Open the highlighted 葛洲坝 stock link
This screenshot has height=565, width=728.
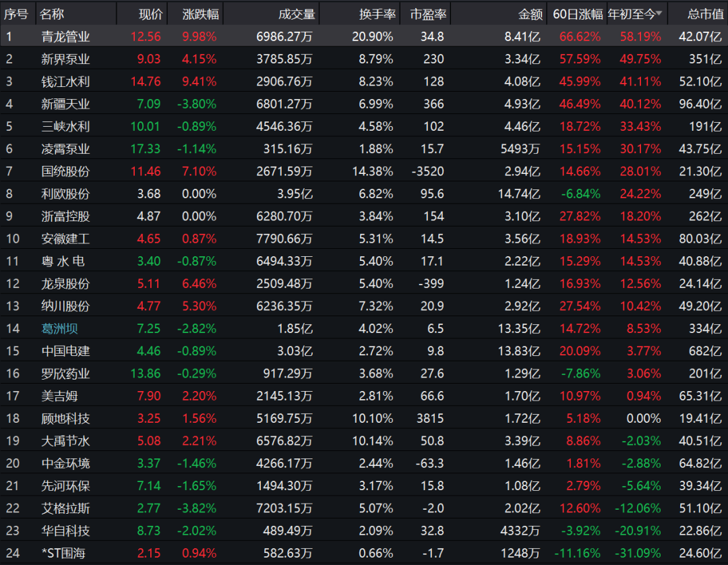(59, 329)
